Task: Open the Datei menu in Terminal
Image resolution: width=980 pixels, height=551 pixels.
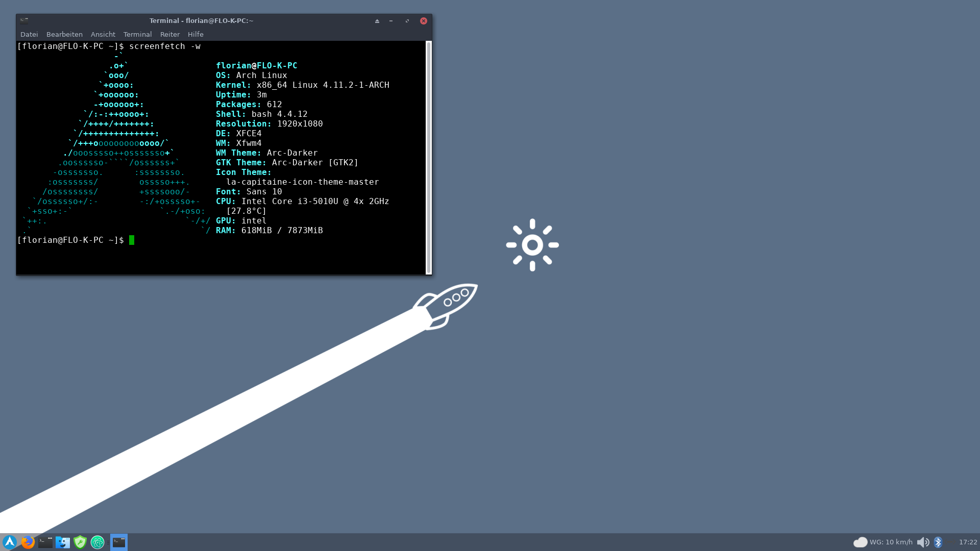Action: coord(29,34)
